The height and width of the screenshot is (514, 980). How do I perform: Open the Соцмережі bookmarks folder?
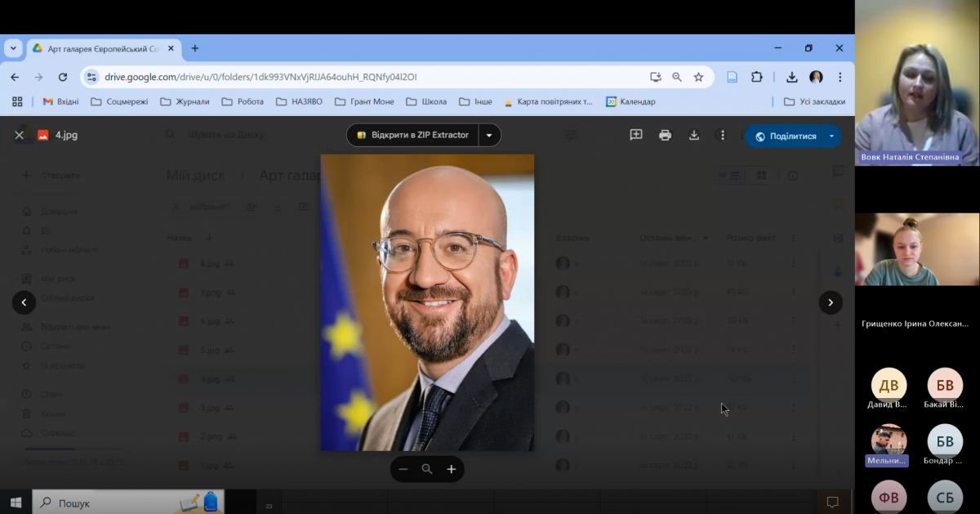click(x=119, y=102)
